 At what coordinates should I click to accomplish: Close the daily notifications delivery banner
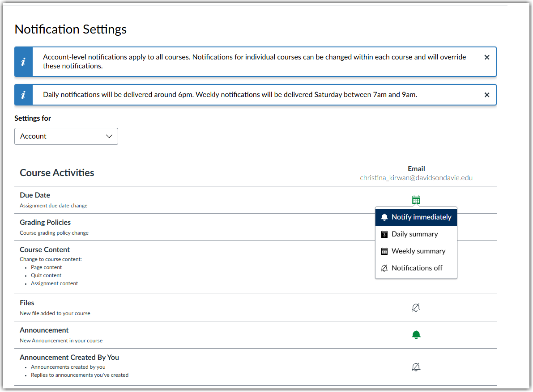coord(486,95)
